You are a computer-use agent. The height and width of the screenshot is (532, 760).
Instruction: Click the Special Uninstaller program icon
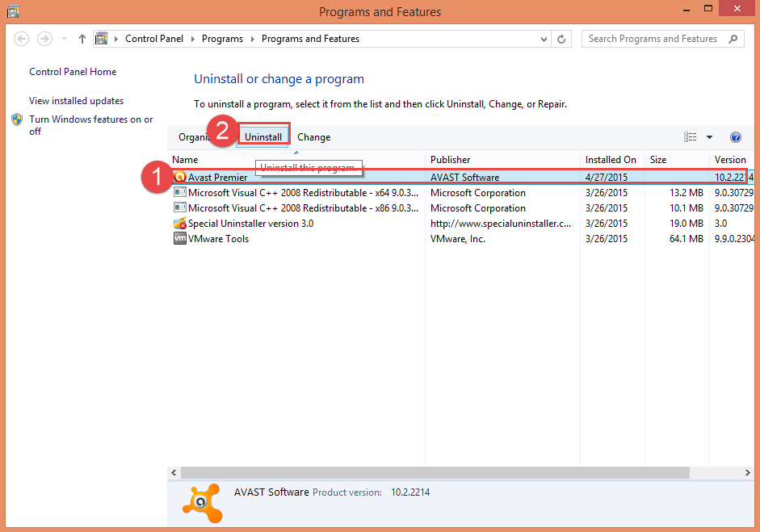[x=180, y=224]
